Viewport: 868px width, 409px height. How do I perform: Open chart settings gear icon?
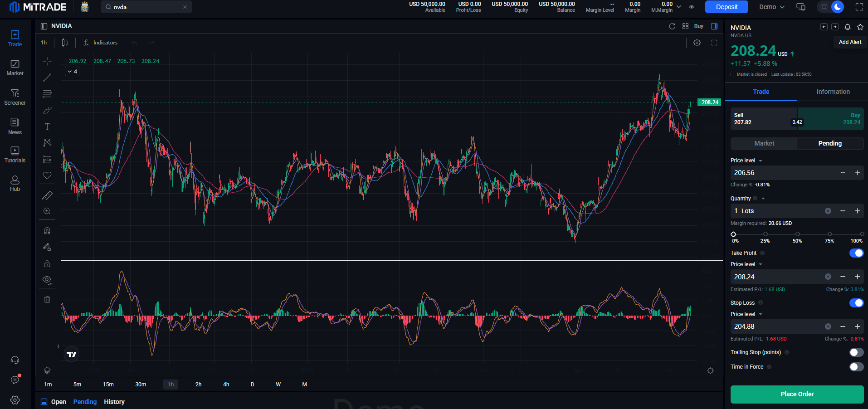pos(697,43)
